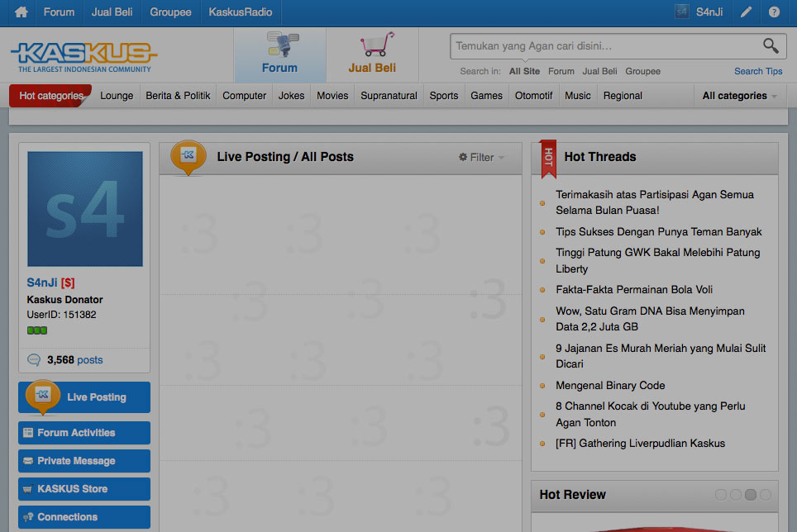Open S4nJi username in top bar

709,12
